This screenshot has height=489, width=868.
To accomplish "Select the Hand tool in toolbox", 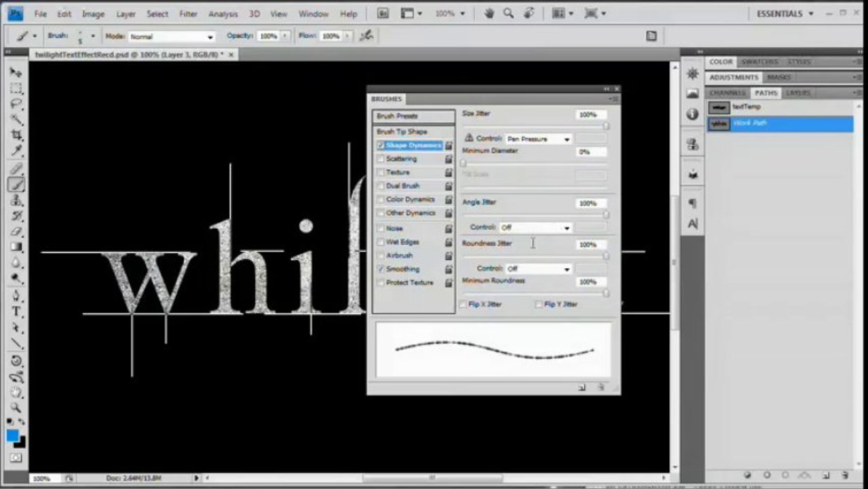I will pyautogui.click(x=16, y=392).
